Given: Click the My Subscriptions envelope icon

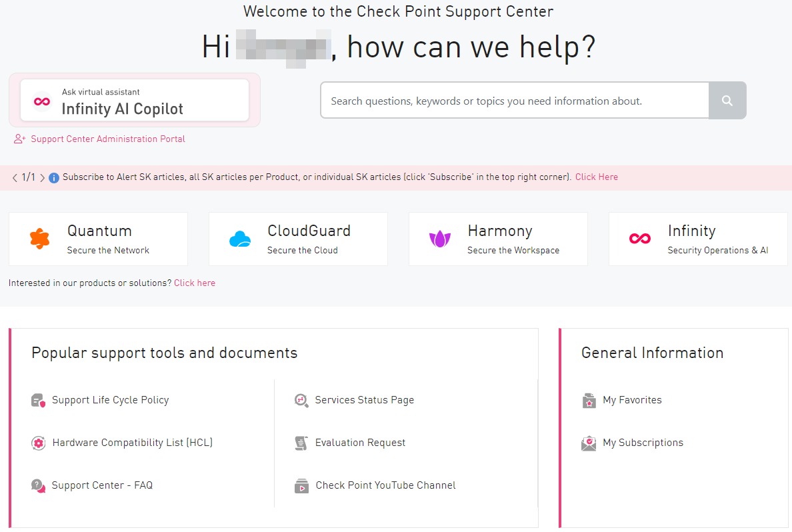Looking at the screenshot, I should pyautogui.click(x=589, y=443).
